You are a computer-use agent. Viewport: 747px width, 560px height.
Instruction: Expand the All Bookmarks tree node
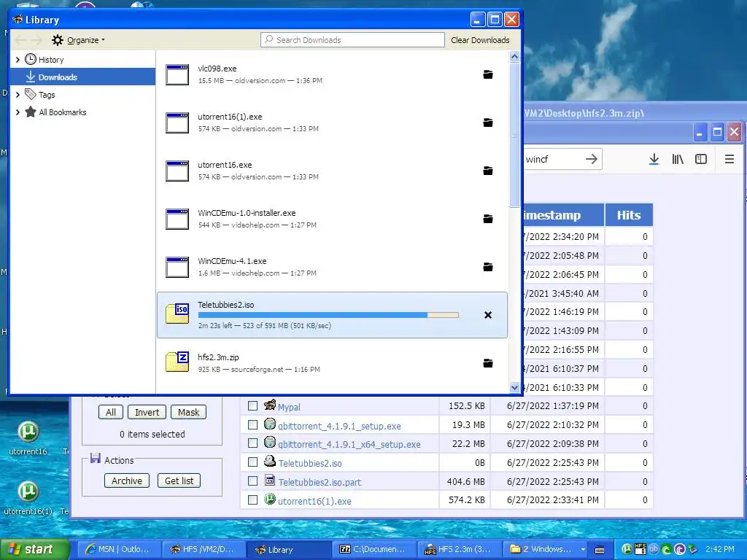[x=18, y=112]
